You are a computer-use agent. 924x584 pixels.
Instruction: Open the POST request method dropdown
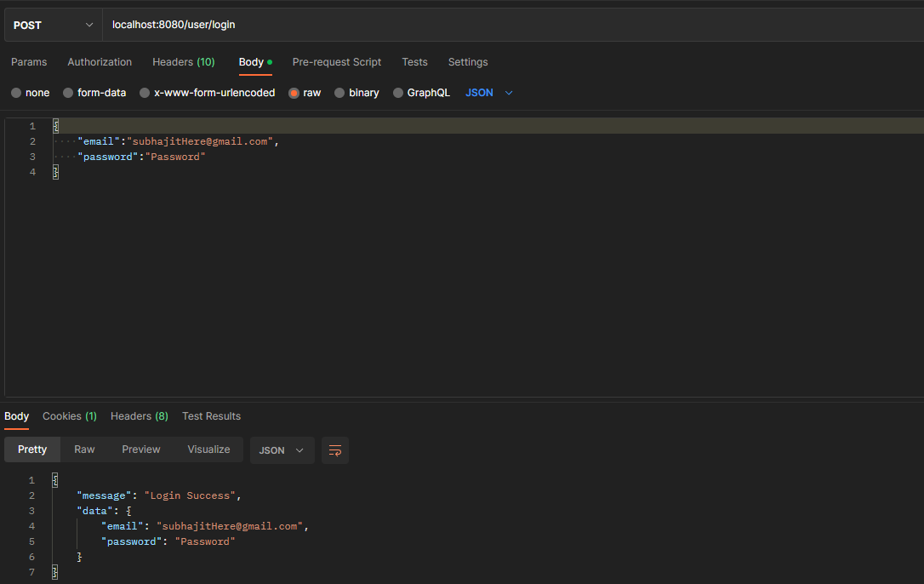pyautogui.click(x=53, y=24)
